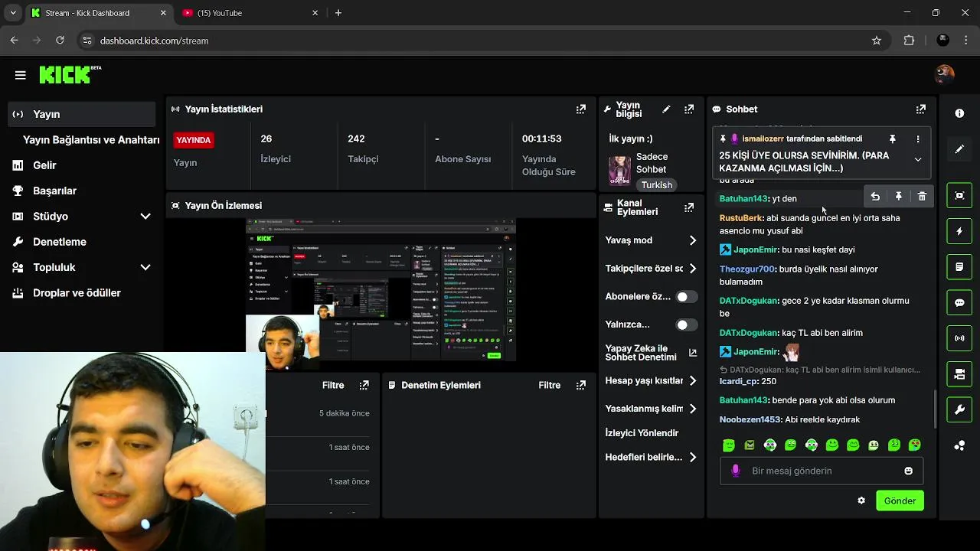Open Hedefleri belirle options arrow

click(693, 457)
